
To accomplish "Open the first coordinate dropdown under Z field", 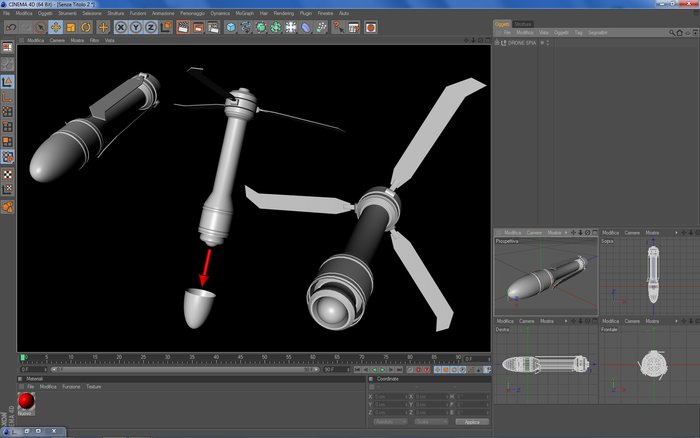I will pos(390,421).
